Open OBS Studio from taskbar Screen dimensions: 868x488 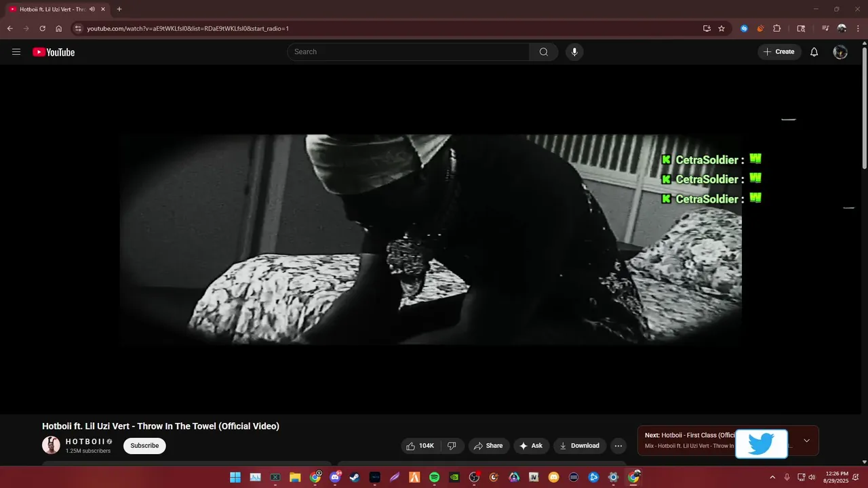tap(474, 477)
